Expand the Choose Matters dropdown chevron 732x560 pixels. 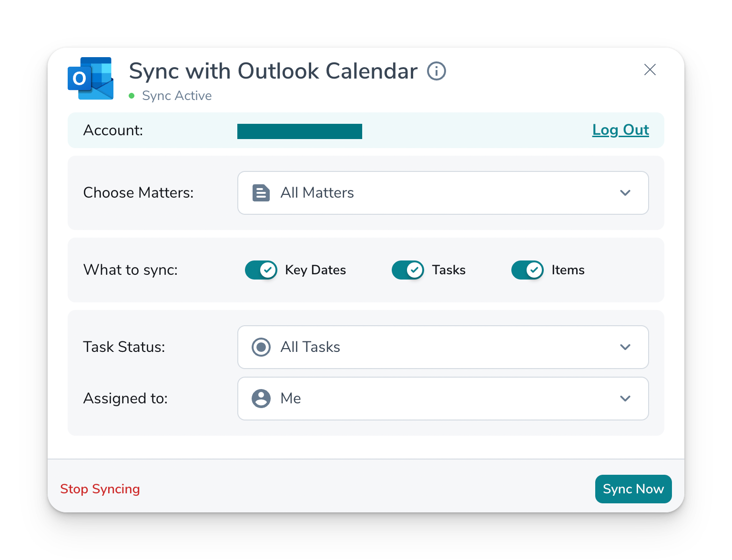(625, 193)
